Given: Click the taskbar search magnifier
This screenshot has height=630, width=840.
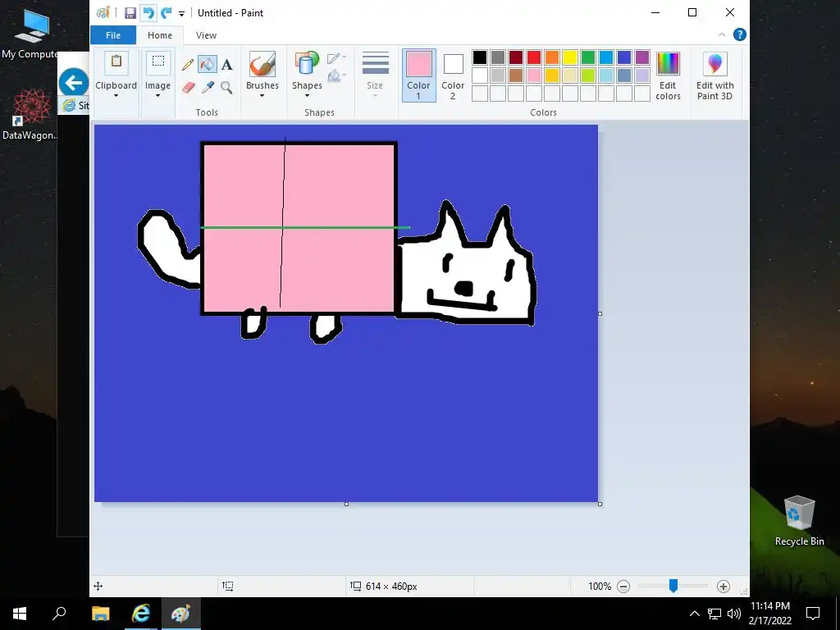Looking at the screenshot, I should pos(59,614).
